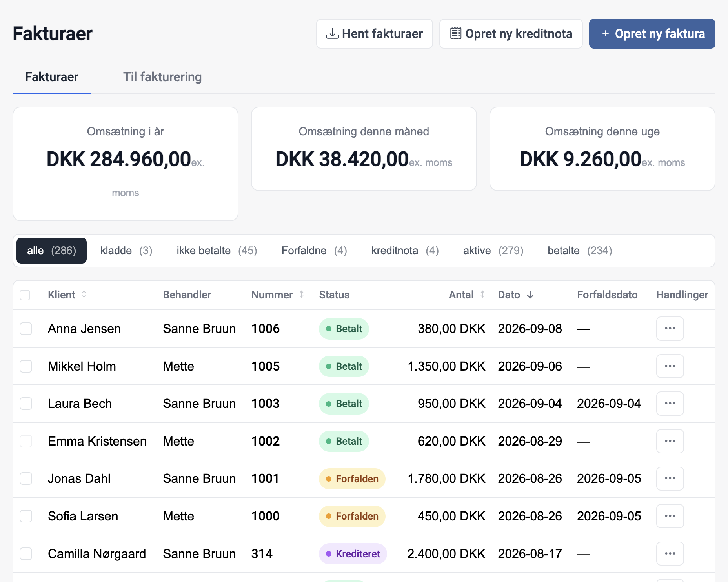Screen dimensions: 728x582
Task: Select Jonas Dahl row checkbox
Action: pos(26,478)
